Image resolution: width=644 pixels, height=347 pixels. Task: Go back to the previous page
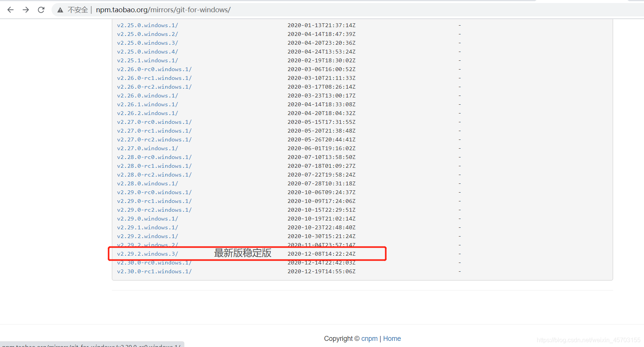(10, 10)
